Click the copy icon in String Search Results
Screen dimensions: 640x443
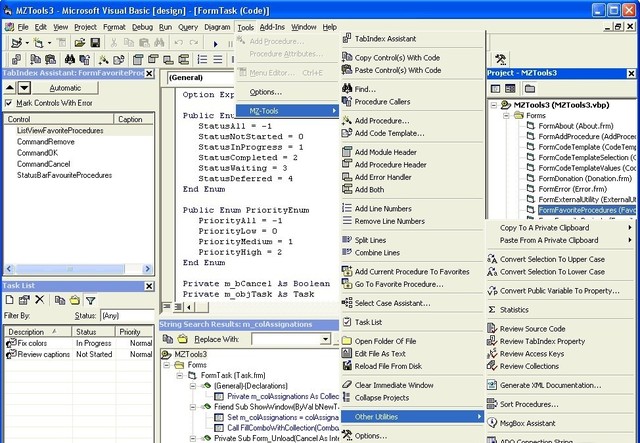168,339
